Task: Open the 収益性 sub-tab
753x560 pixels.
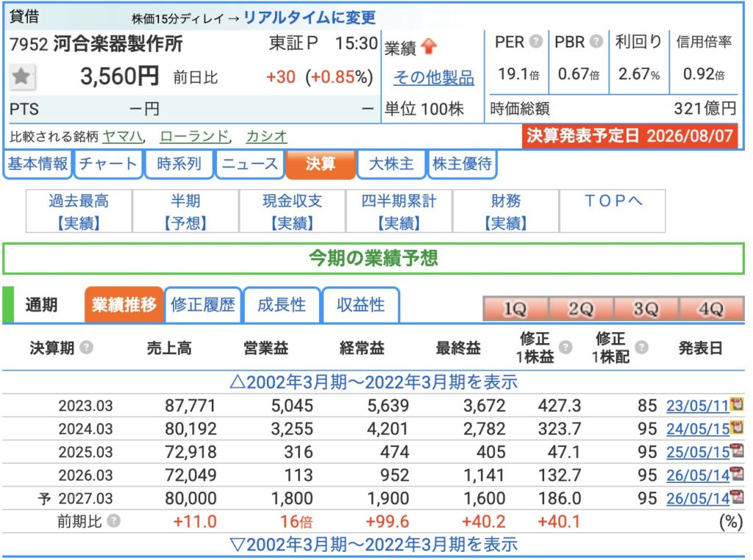Action: point(360,305)
